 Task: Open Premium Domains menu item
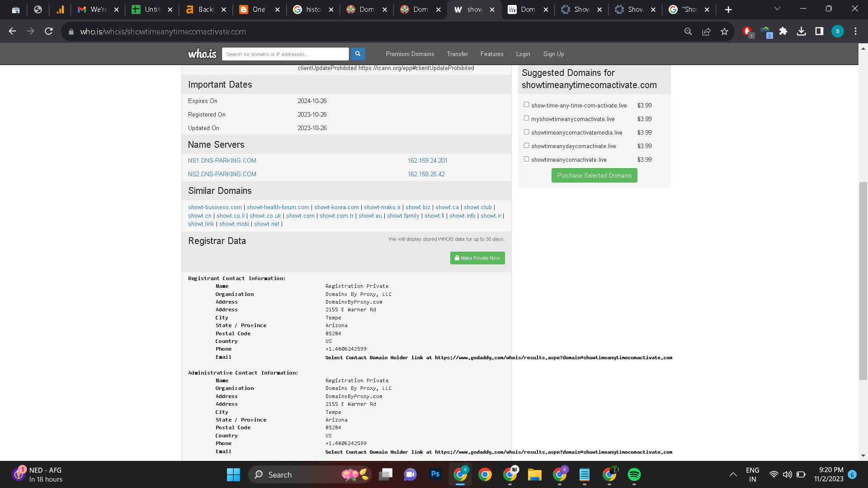[410, 54]
